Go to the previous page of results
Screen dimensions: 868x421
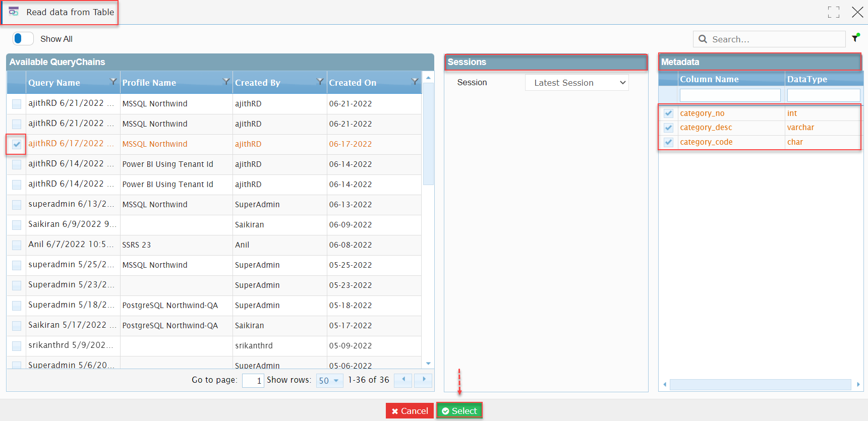coord(403,380)
